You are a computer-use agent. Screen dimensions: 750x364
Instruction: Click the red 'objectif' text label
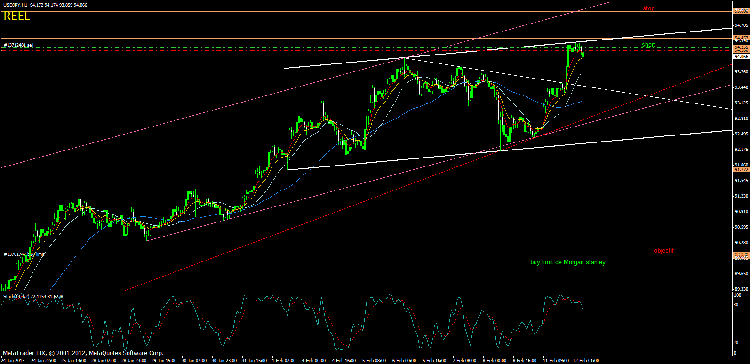tap(664, 251)
